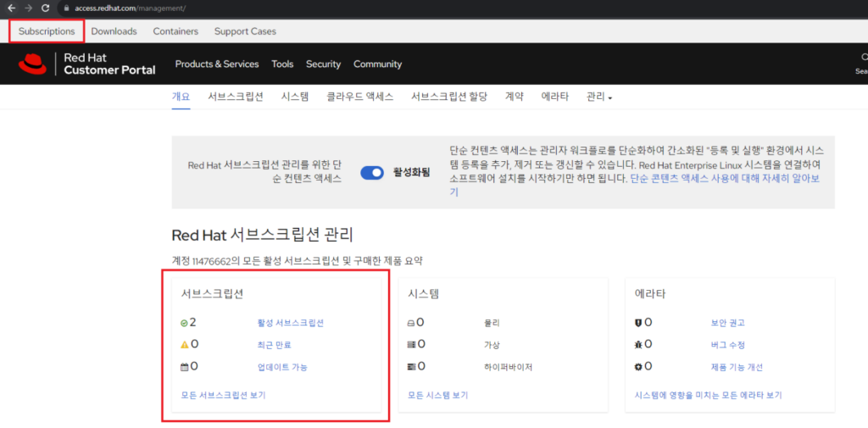The width and height of the screenshot is (868, 428).
Task: Click the bug icon beside 버그 수정
Action: point(638,345)
